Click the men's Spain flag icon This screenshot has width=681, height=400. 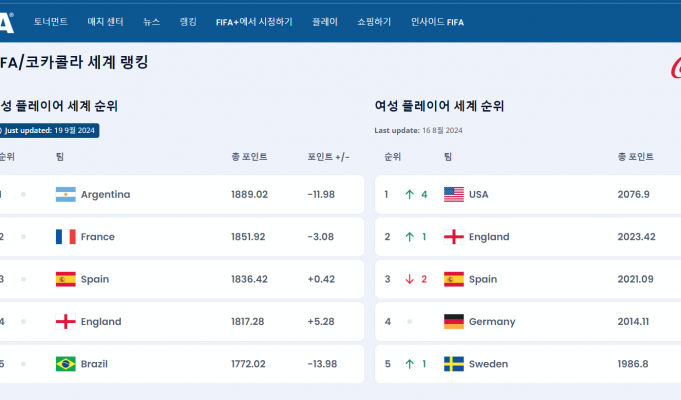(66, 279)
